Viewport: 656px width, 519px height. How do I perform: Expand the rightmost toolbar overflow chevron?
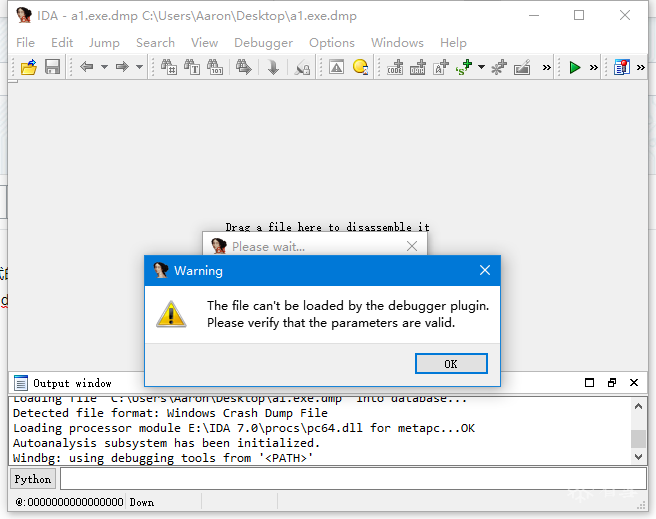click(641, 67)
